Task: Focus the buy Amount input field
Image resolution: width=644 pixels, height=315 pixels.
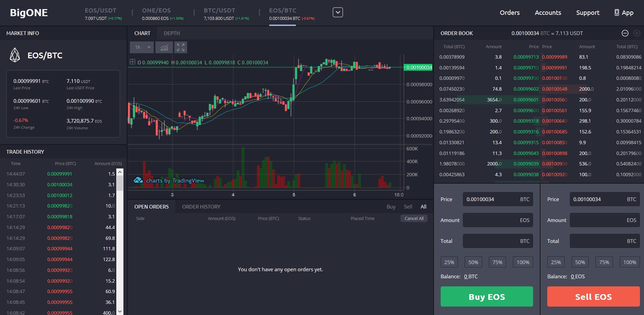Action: [x=498, y=220]
